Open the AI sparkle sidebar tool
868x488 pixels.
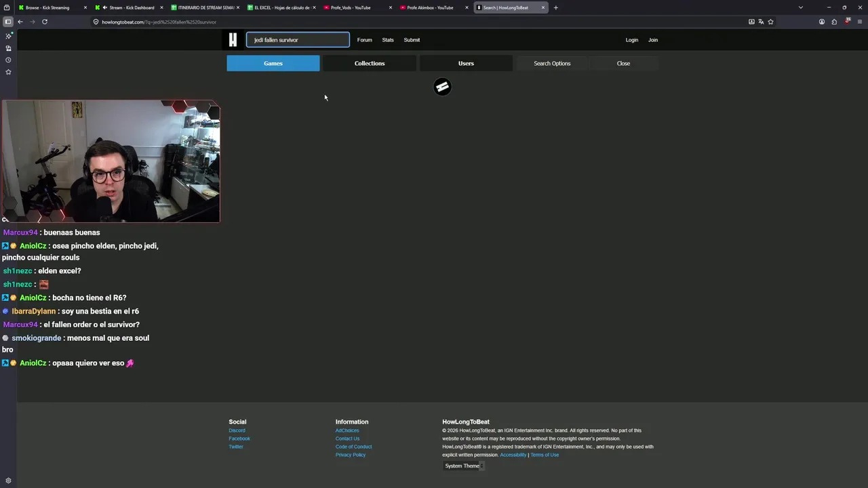click(x=8, y=36)
